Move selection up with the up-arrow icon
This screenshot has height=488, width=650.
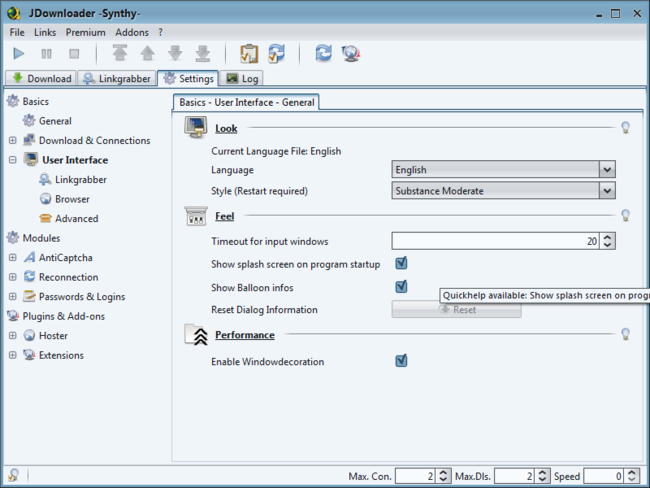tap(148, 53)
